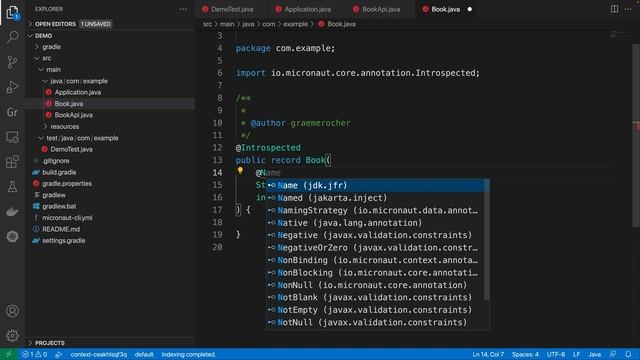Open the Manage gear icon

point(13,336)
